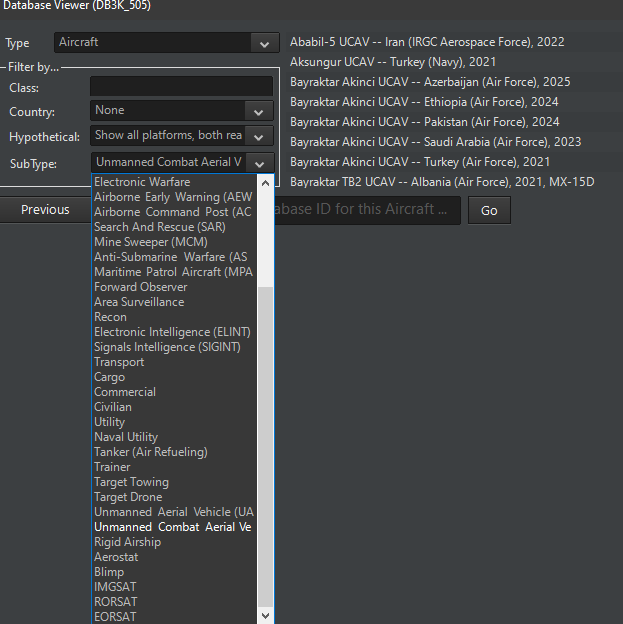Select Bayraktar Akinci UCAV Pakistan entry

point(454,122)
